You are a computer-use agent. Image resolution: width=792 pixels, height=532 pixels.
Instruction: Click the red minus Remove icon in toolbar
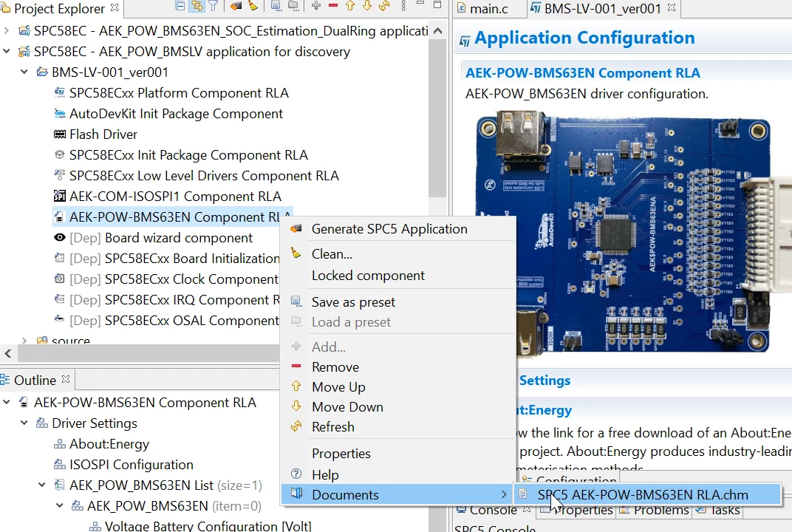(333, 6)
